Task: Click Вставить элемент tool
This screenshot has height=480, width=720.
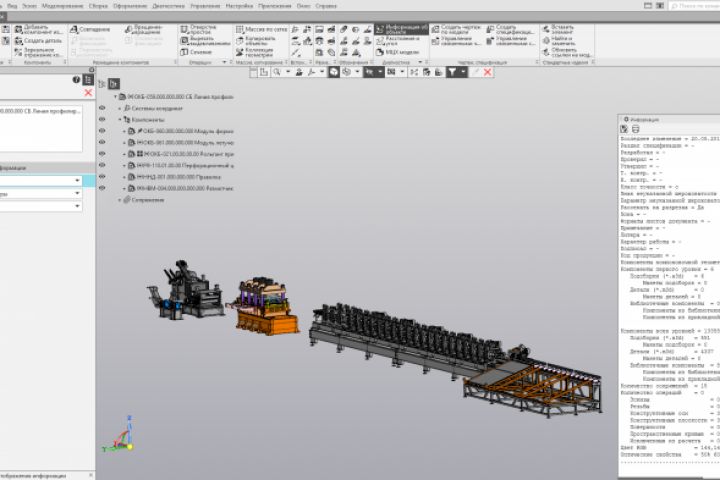Action: click(558, 30)
